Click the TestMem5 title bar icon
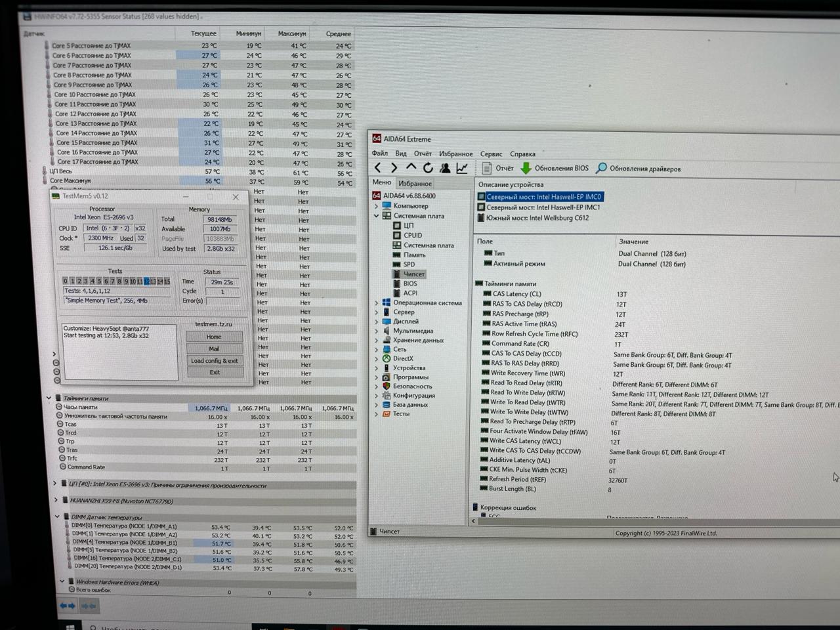Viewport: 840px width, 630px height. [56, 196]
